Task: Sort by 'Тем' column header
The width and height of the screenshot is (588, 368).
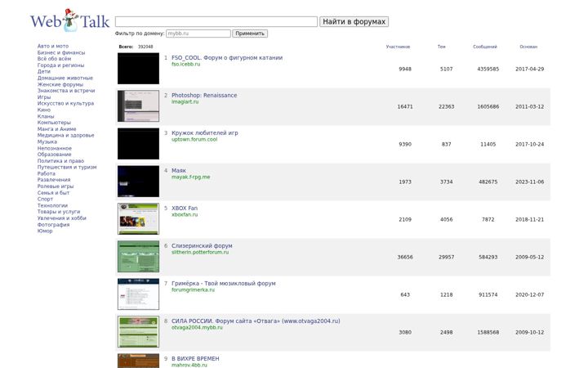Action: tap(441, 47)
